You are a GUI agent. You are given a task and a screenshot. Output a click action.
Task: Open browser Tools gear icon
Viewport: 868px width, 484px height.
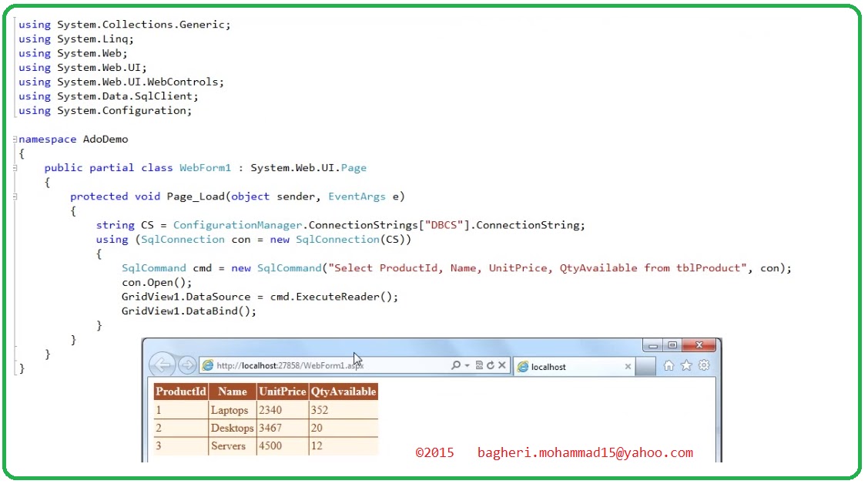[704, 365]
